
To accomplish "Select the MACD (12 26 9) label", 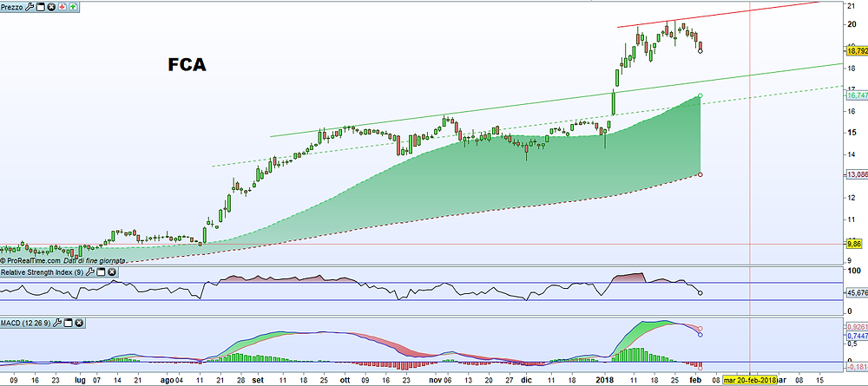I will [x=26, y=323].
